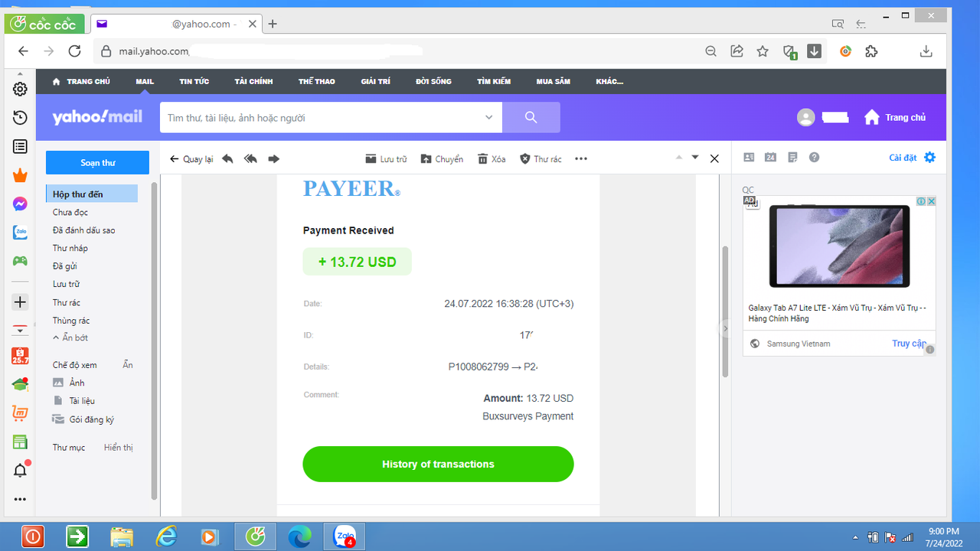Open the calendar icon in right panel
This screenshot has height=551, width=980.
770,157
